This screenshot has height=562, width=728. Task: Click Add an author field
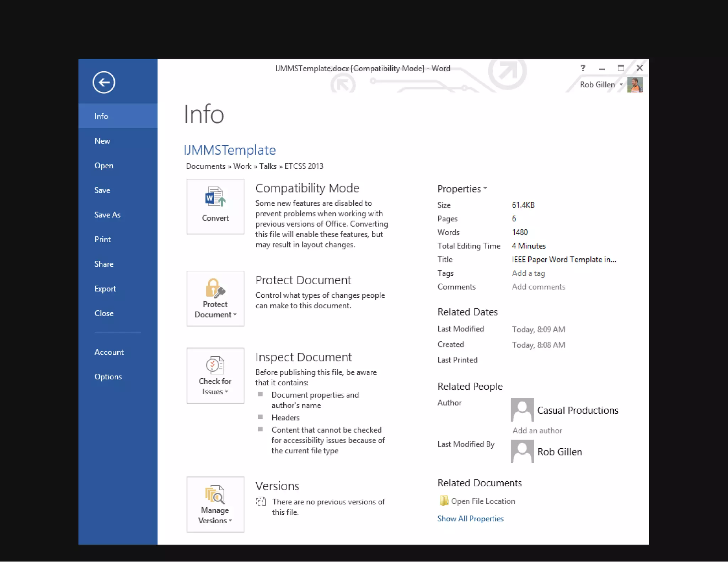coord(537,431)
